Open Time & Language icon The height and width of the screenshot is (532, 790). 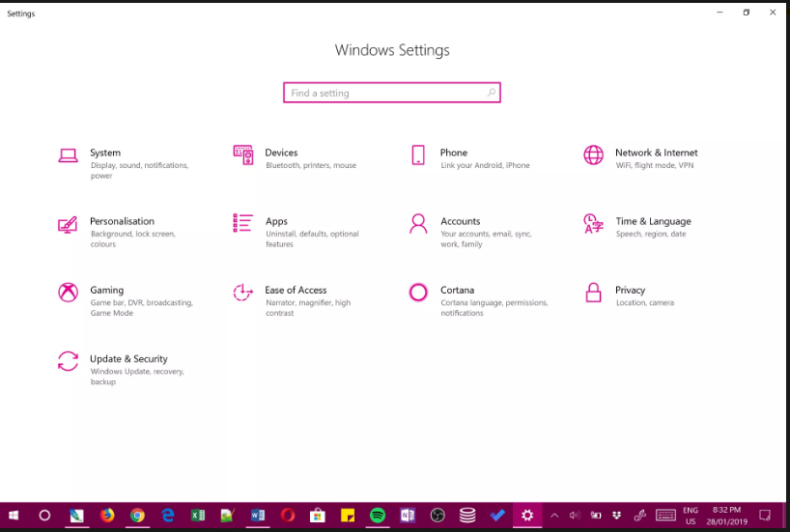[594, 224]
